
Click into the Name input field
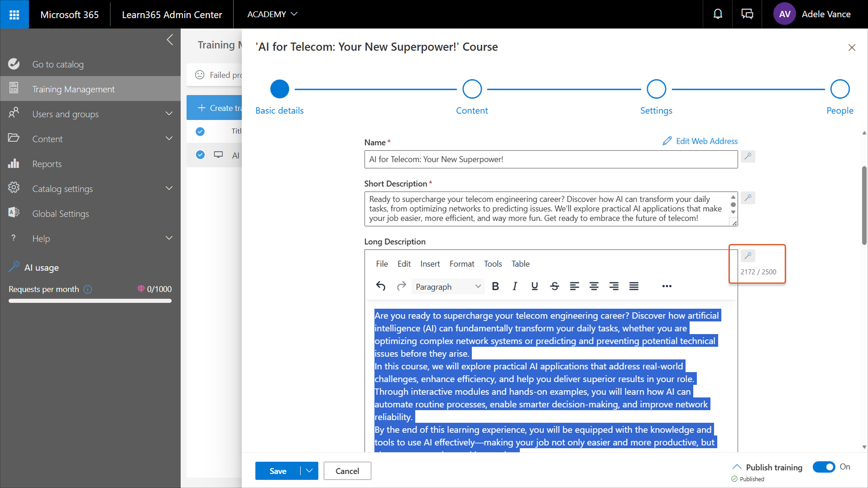(551, 159)
